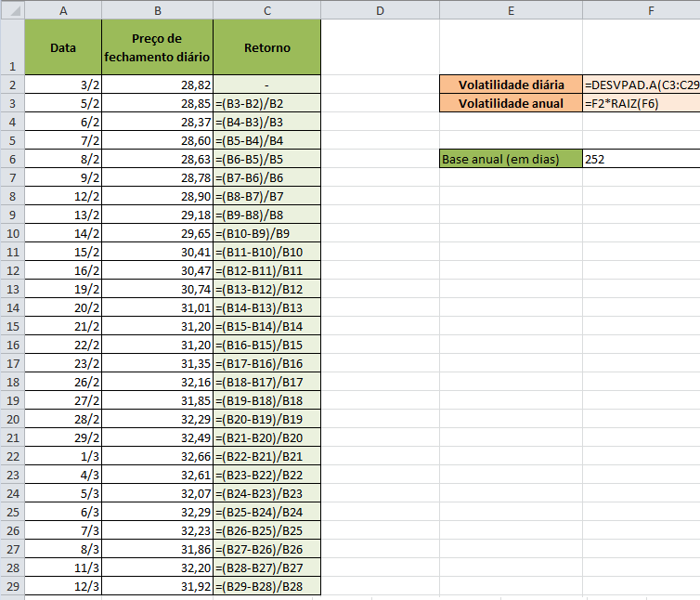Select date cell 12/2
This screenshot has width=700, height=600.
pyautogui.click(x=63, y=196)
